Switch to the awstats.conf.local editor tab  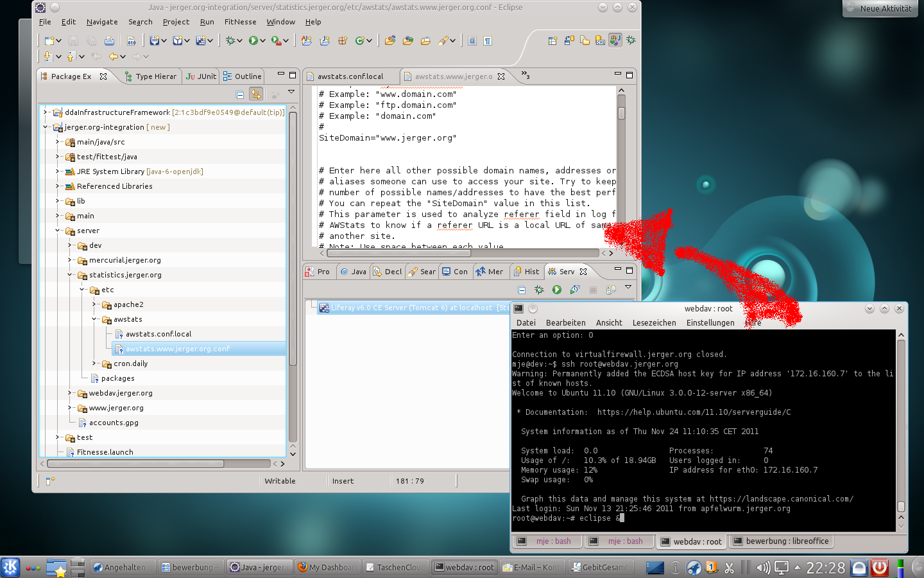[x=350, y=76]
